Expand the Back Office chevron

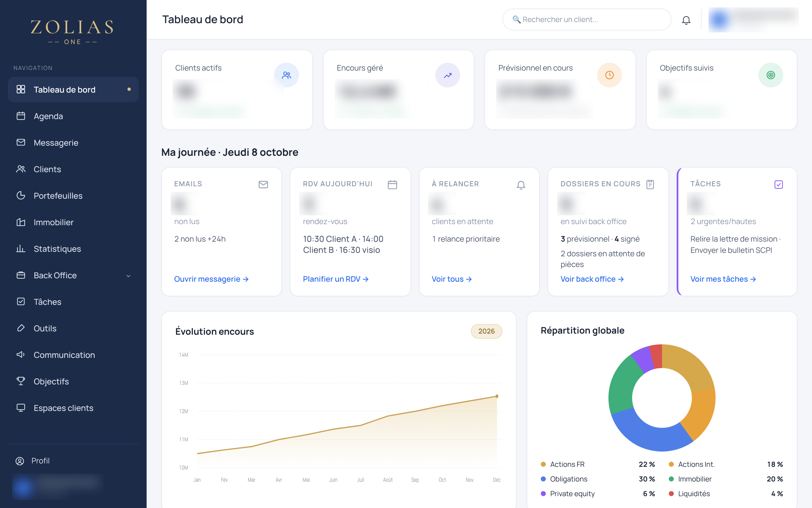[128, 276]
